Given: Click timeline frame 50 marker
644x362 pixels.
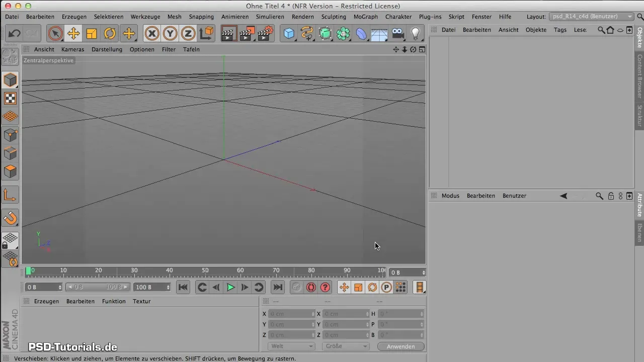Looking at the screenshot, I should coord(205,270).
